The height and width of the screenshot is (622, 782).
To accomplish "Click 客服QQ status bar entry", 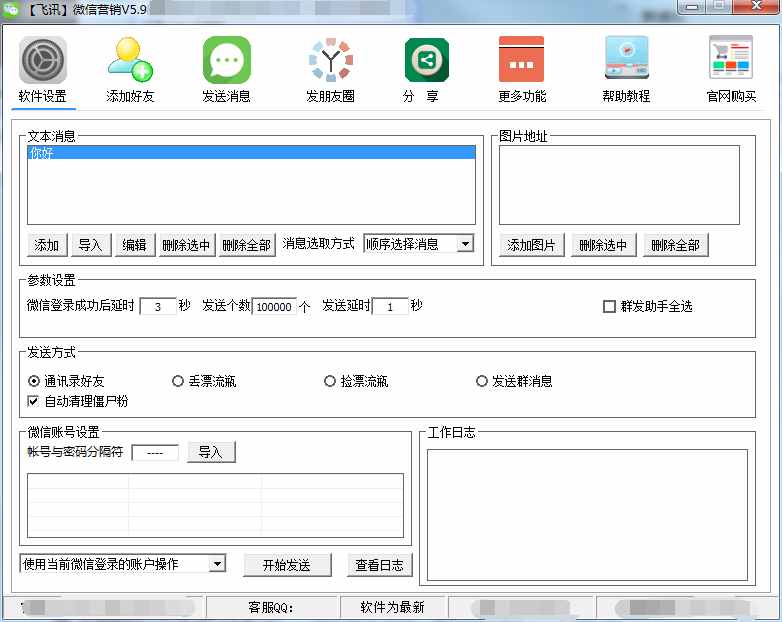I will click(272, 607).
